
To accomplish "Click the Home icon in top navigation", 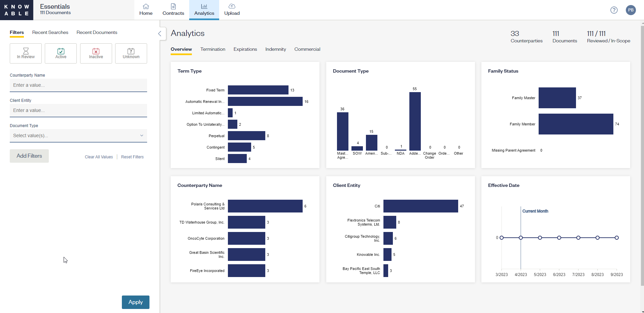I will (x=146, y=6).
